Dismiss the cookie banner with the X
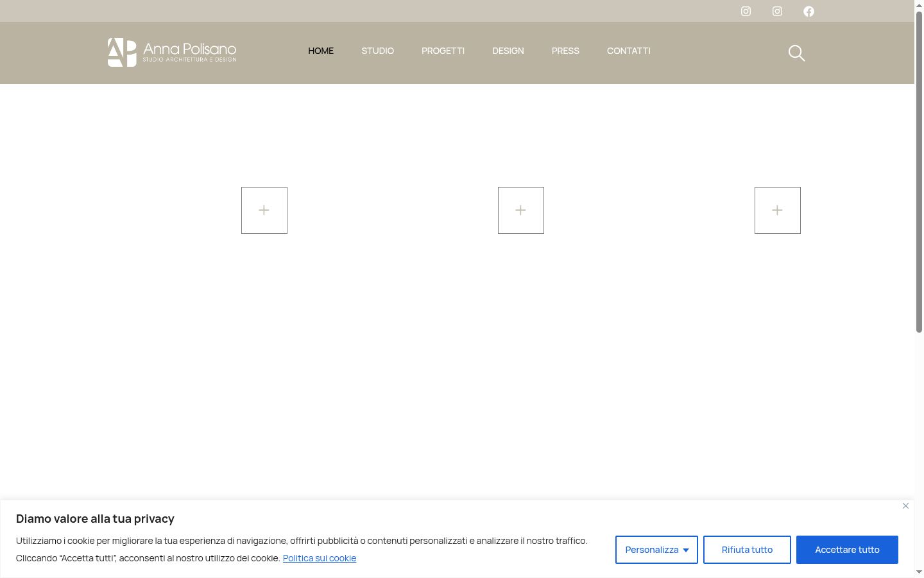Viewport: 924px width, 578px height. click(905, 506)
